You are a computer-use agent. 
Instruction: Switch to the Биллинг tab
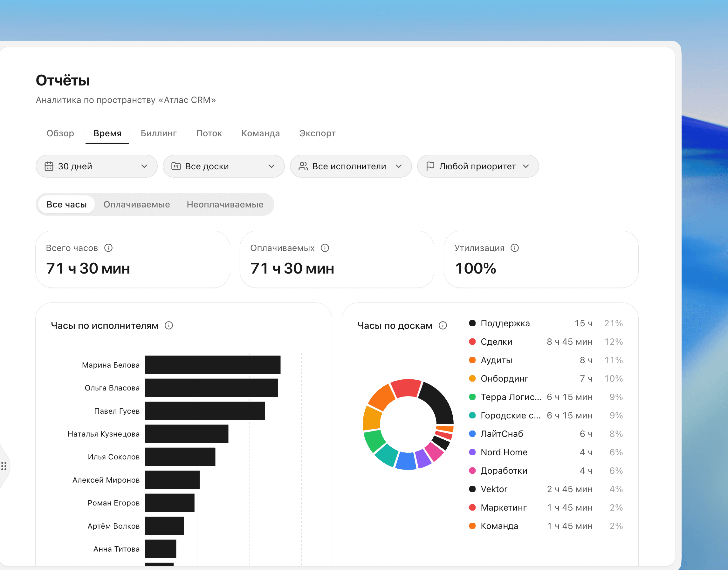tap(159, 133)
